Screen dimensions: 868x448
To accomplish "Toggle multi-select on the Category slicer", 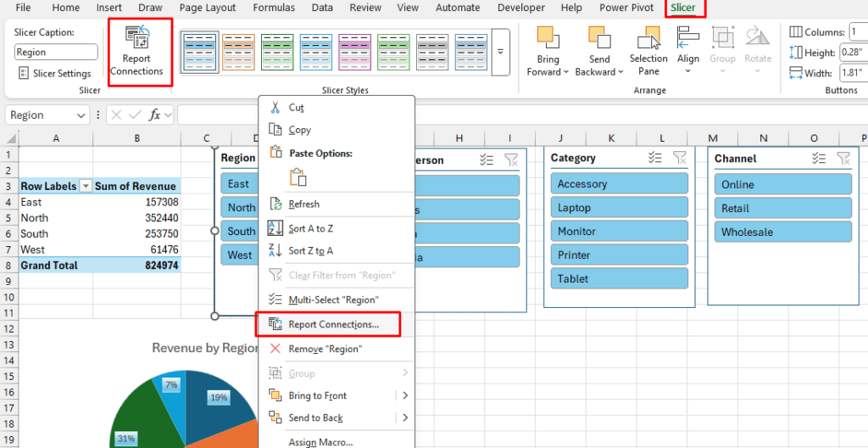I will pos(655,158).
